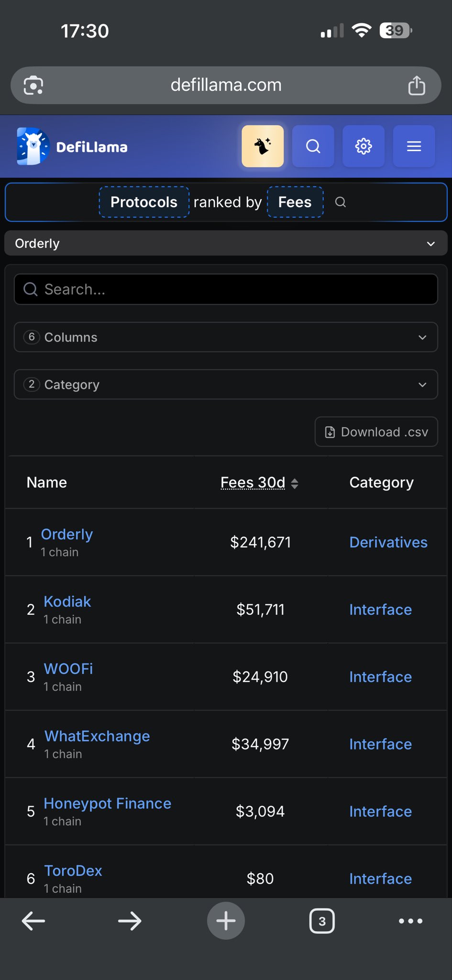The height and width of the screenshot is (980, 452).
Task: Change the Protocols ranking selector
Action: 144,202
